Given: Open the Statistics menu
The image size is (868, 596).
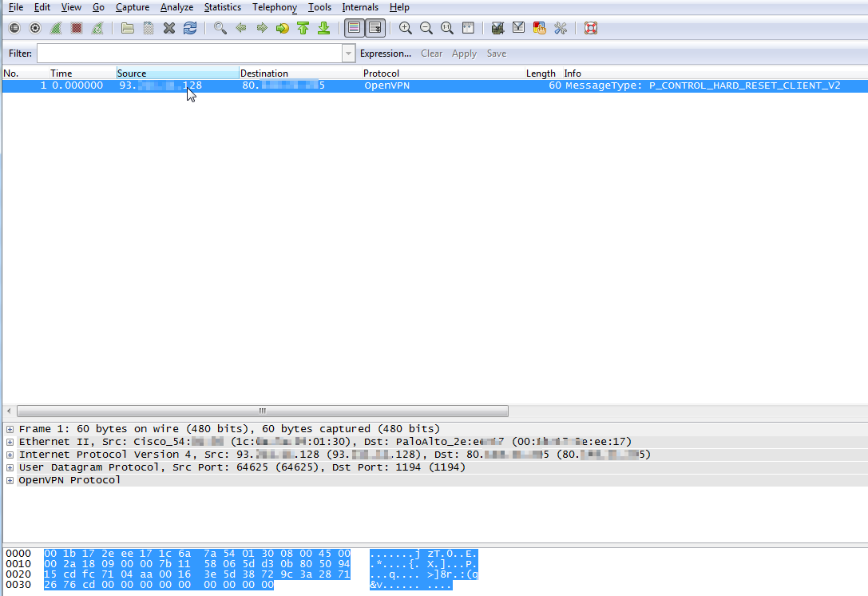Looking at the screenshot, I should point(222,7).
